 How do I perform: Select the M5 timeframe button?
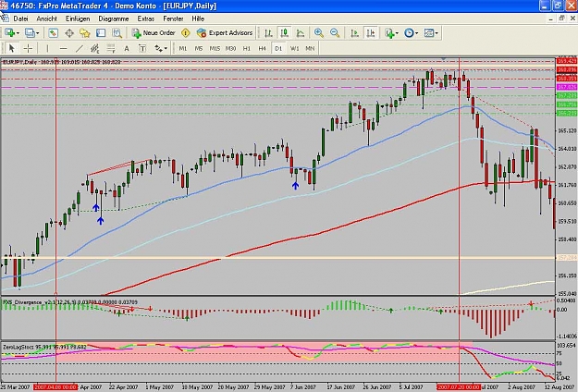(199, 48)
